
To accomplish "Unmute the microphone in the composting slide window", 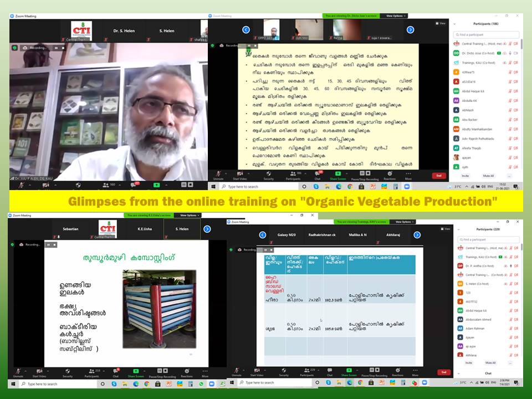I will point(18,373).
